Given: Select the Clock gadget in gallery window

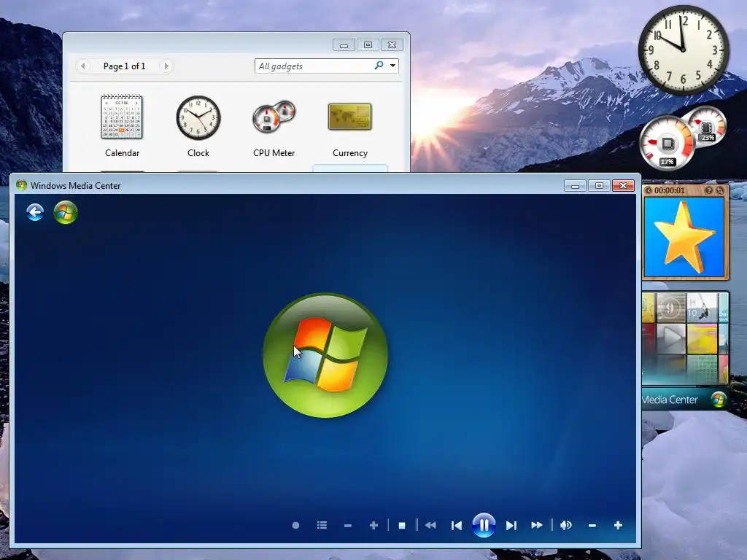Looking at the screenshot, I should [198, 126].
